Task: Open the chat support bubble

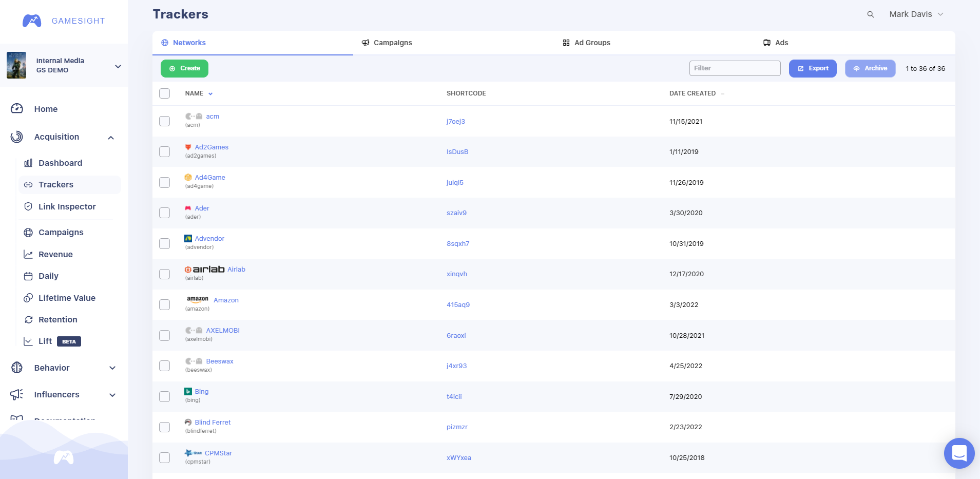Action: [x=959, y=453]
